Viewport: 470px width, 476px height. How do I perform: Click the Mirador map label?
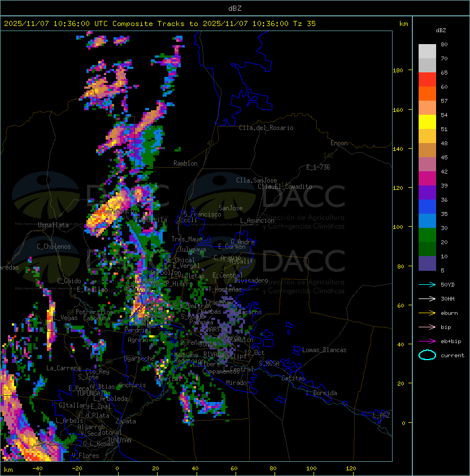click(238, 383)
